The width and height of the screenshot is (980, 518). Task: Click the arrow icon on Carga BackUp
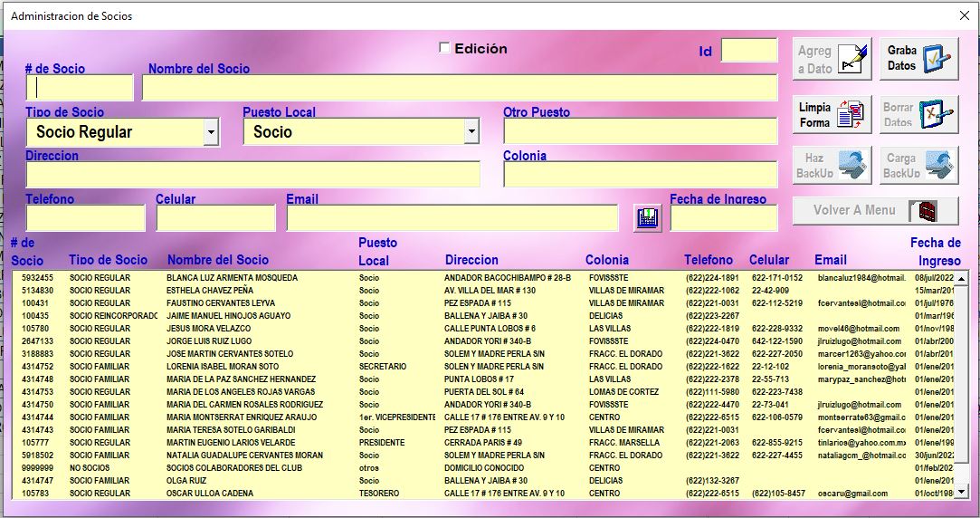click(x=939, y=165)
